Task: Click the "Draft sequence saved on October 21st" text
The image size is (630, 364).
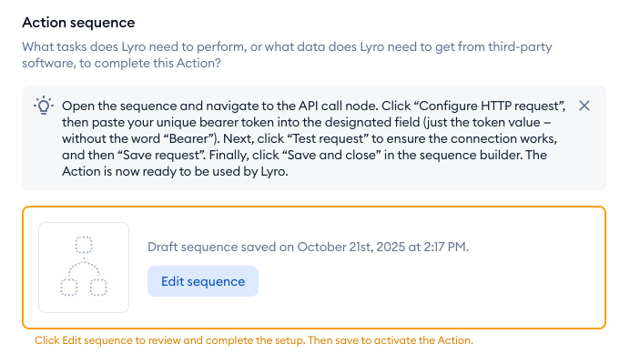Action: coord(308,247)
